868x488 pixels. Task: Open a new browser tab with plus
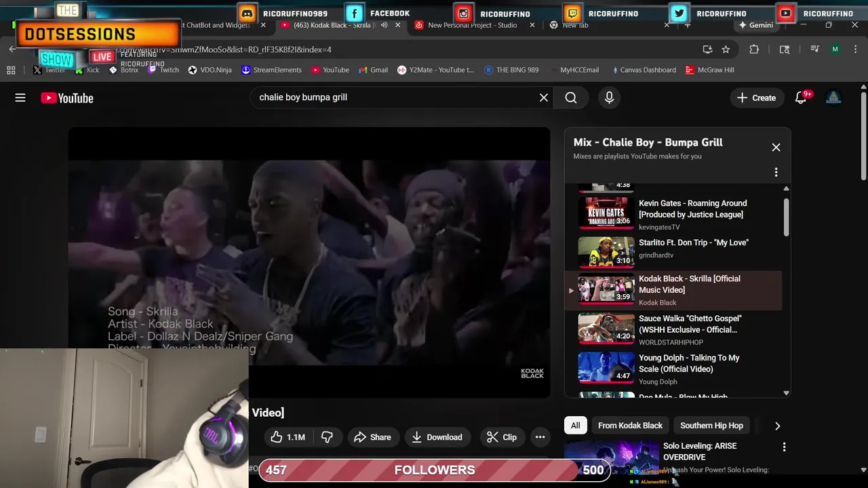687,25
